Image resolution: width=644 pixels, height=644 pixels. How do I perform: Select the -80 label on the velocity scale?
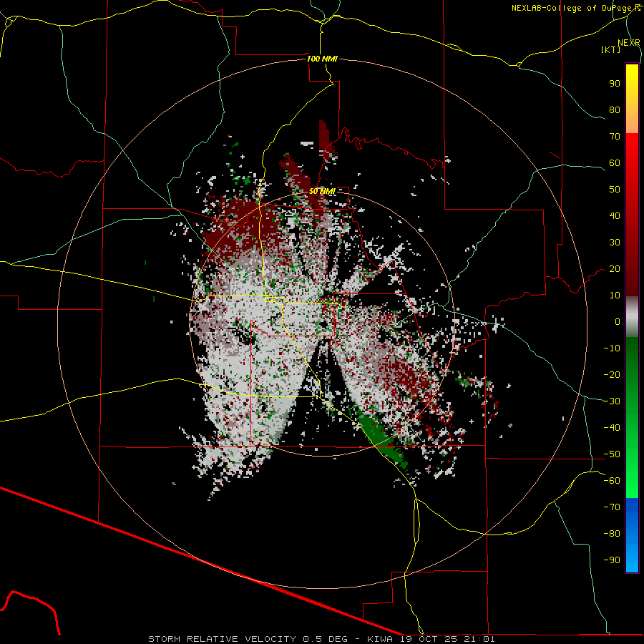[x=612, y=534]
